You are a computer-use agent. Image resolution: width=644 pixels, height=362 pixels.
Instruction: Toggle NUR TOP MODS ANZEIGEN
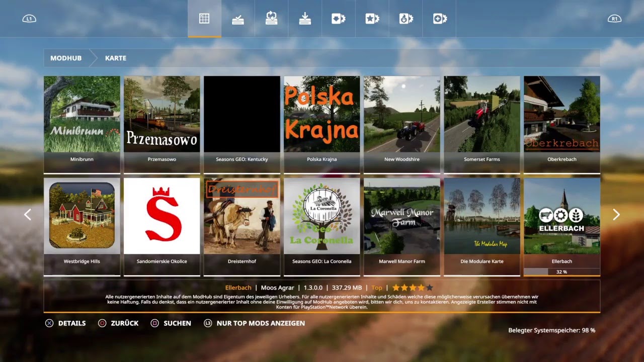pyautogui.click(x=254, y=323)
